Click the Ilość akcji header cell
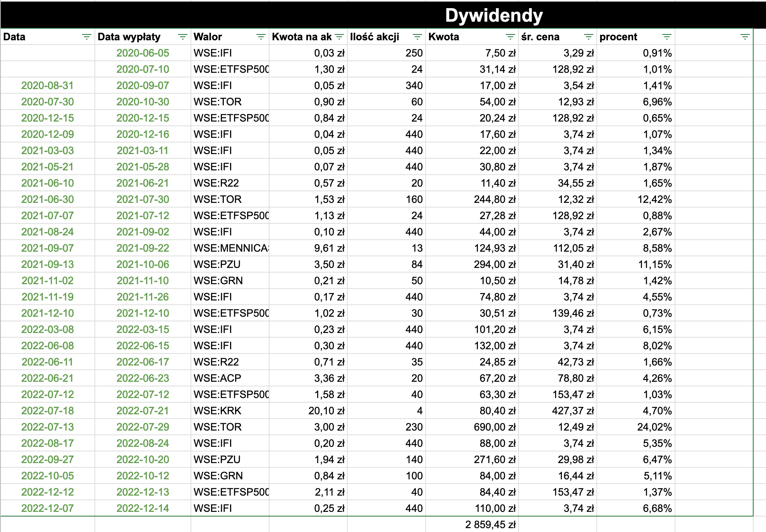This screenshot has width=766, height=532. (x=386, y=37)
